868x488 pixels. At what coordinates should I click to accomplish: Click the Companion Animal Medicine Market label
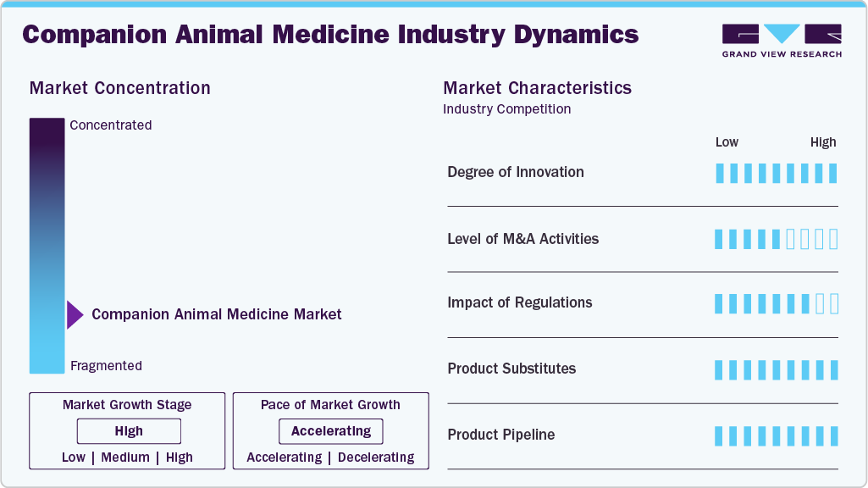coord(217,314)
